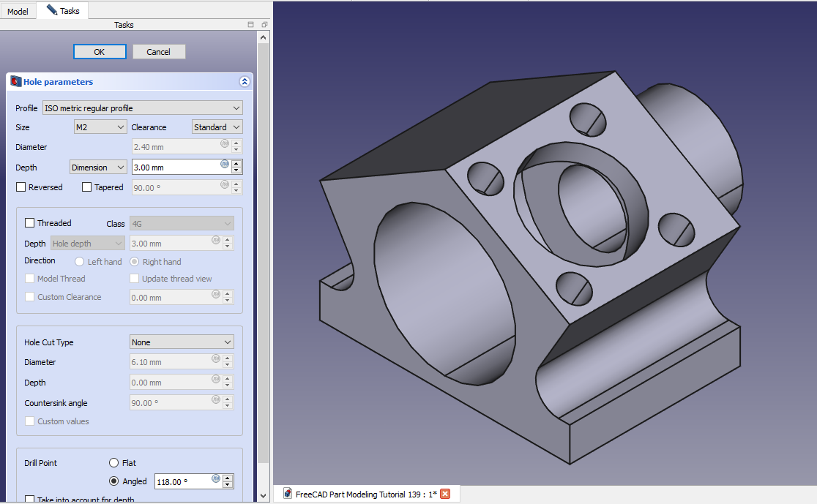
Task: Float the Tasks panel window
Action: (x=264, y=25)
